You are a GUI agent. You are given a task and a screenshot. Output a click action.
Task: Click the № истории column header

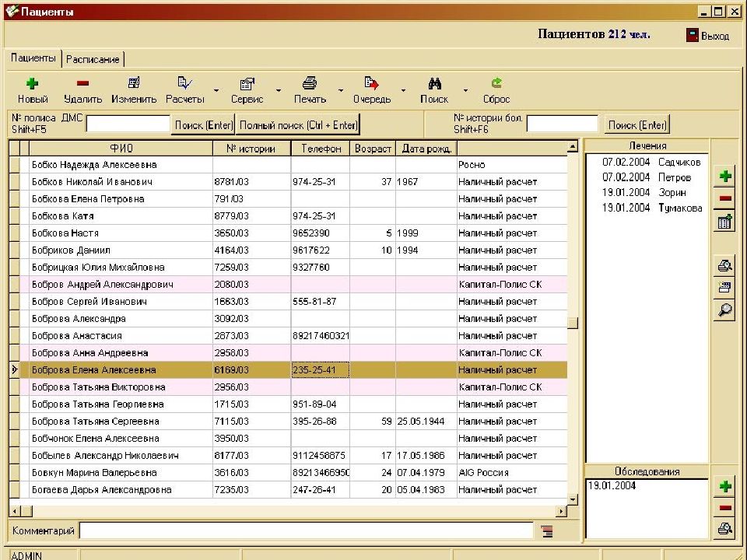click(251, 149)
